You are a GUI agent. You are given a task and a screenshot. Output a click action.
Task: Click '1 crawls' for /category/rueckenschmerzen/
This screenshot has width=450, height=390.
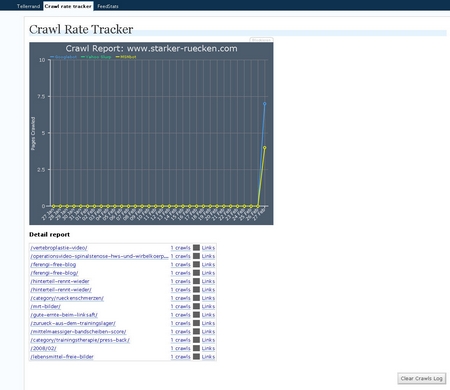coord(180,298)
